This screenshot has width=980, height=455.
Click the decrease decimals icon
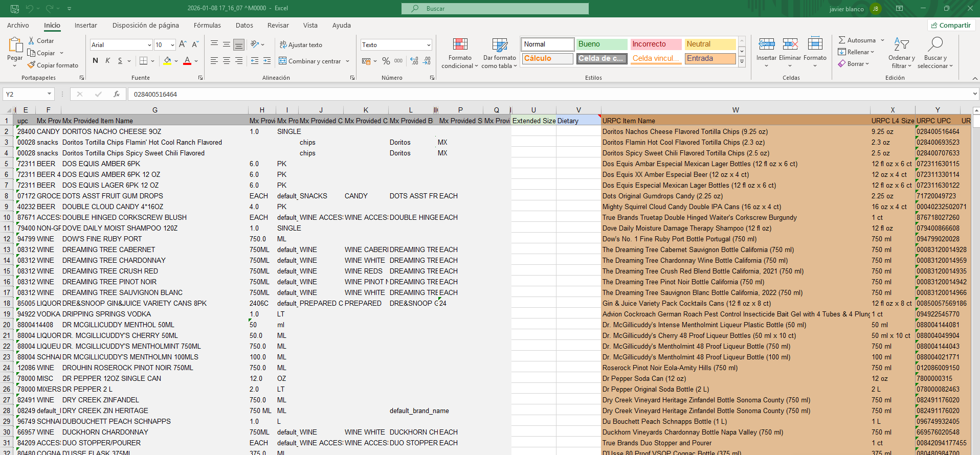click(427, 61)
